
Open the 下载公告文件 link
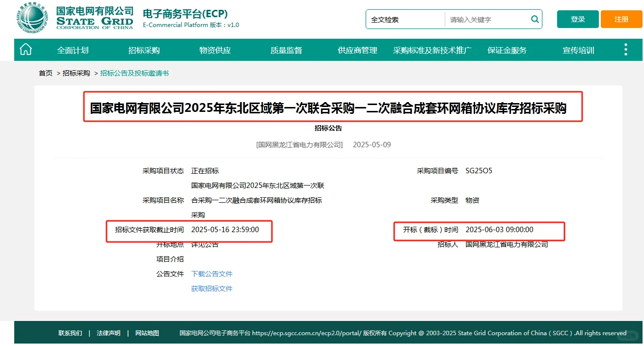[x=212, y=274]
